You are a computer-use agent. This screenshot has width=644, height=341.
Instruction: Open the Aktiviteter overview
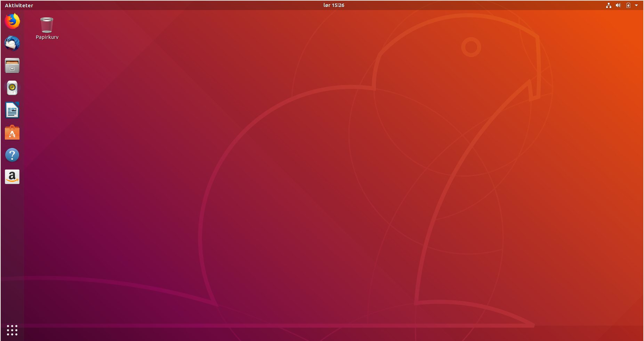click(19, 5)
